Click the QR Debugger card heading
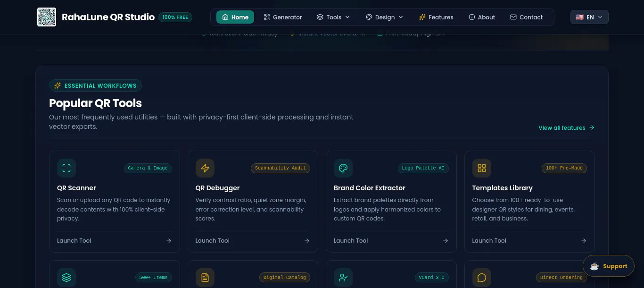This screenshot has width=644, height=288. (x=218, y=188)
